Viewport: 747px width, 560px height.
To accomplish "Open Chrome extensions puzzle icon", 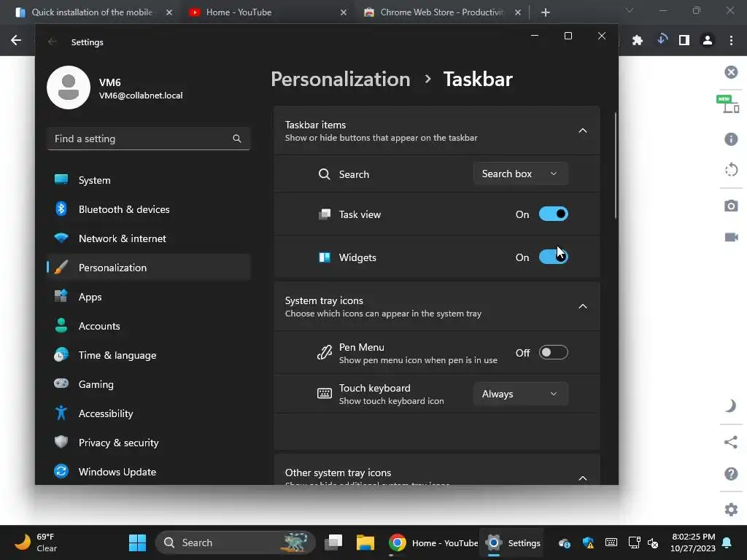I will (638, 40).
